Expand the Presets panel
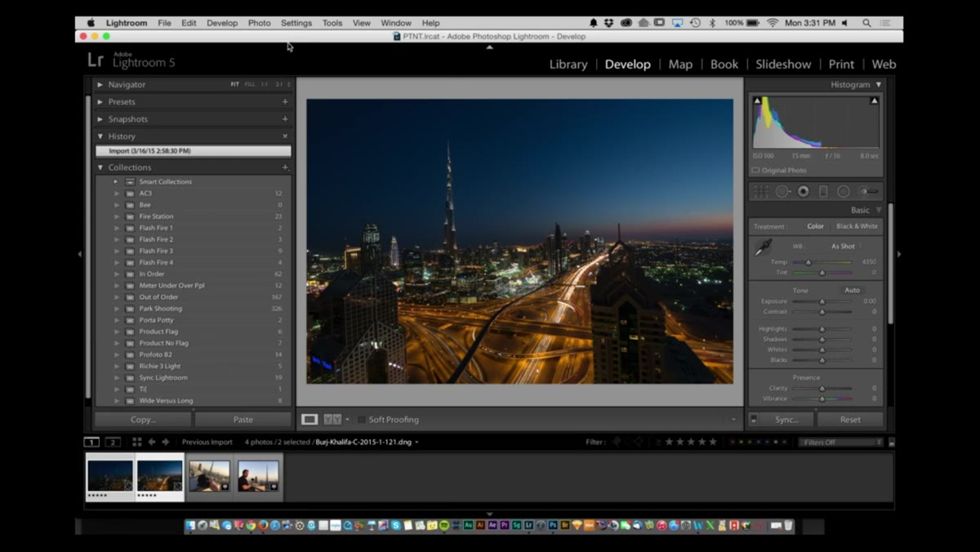980x552 pixels. click(100, 102)
